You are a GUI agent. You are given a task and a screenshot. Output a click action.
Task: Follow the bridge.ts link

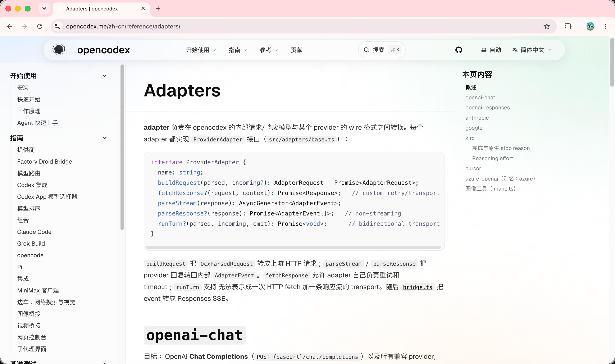[418, 287]
